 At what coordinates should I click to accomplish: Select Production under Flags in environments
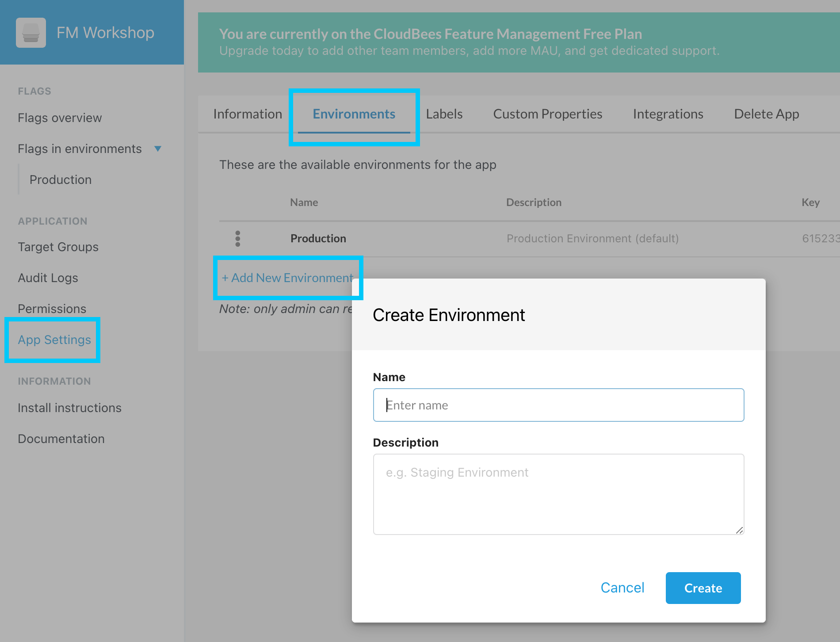61,180
